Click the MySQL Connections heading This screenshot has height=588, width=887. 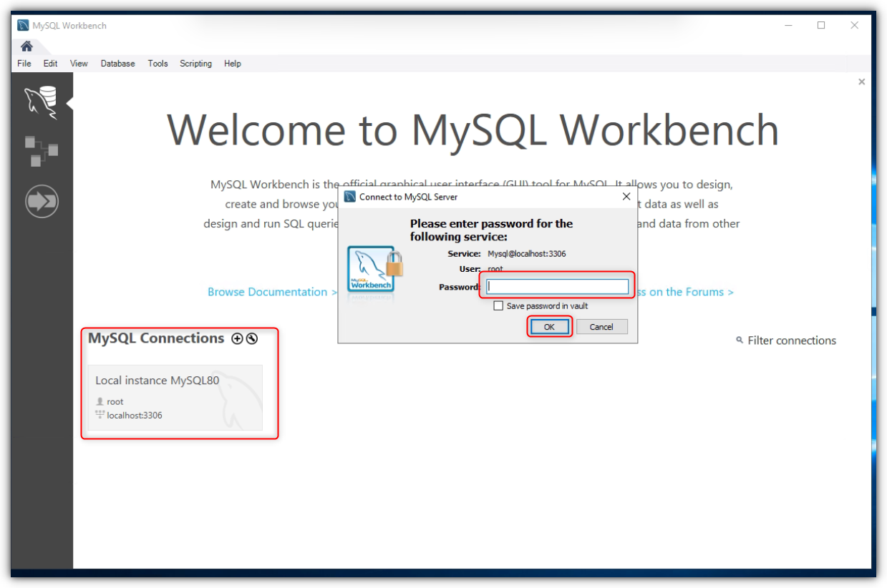[156, 338]
